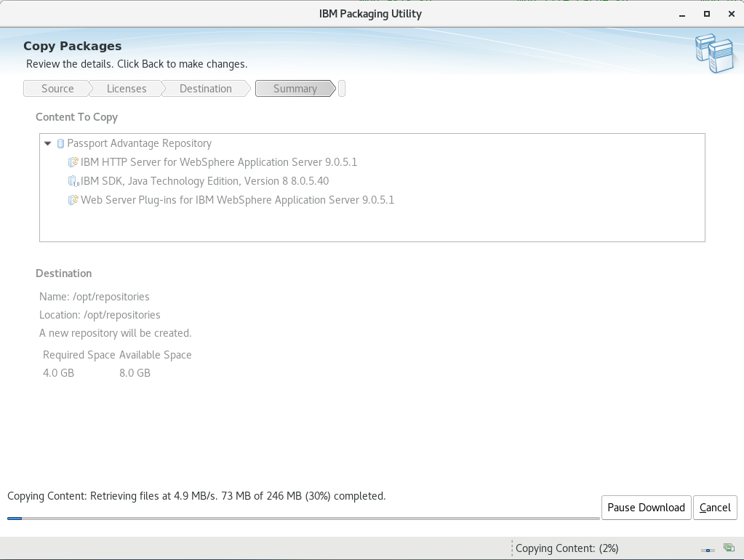Open the progress view icon in status bar
This screenshot has height=560, width=744.
click(x=729, y=548)
